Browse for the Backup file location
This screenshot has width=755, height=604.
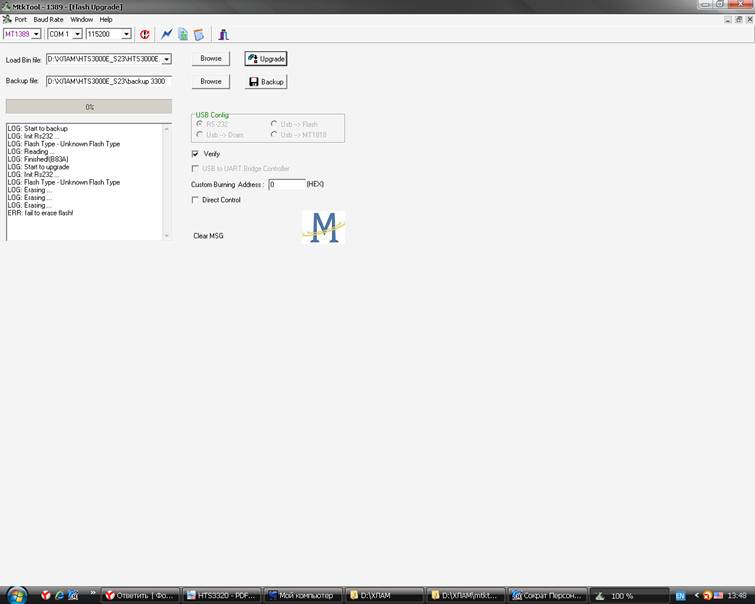(x=211, y=82)
